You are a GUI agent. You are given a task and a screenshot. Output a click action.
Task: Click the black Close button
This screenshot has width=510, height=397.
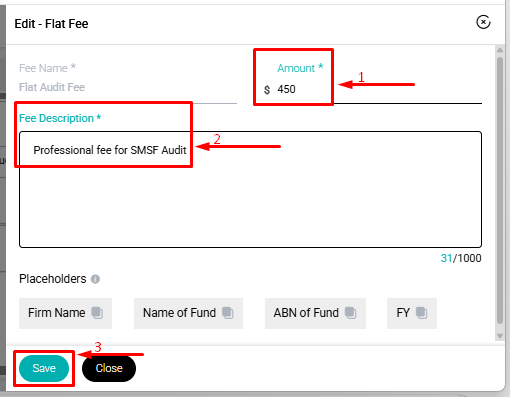[109, 368]
